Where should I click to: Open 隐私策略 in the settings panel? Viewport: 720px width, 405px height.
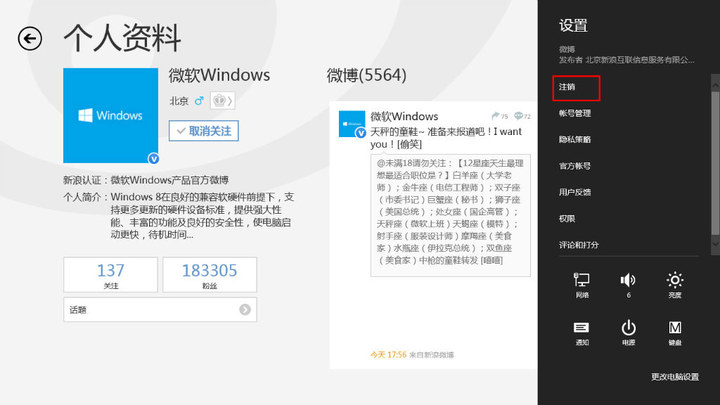(575, 139)
